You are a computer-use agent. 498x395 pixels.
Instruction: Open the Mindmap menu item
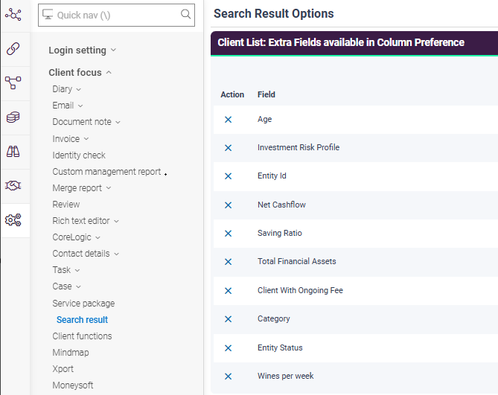coord(71,352)
